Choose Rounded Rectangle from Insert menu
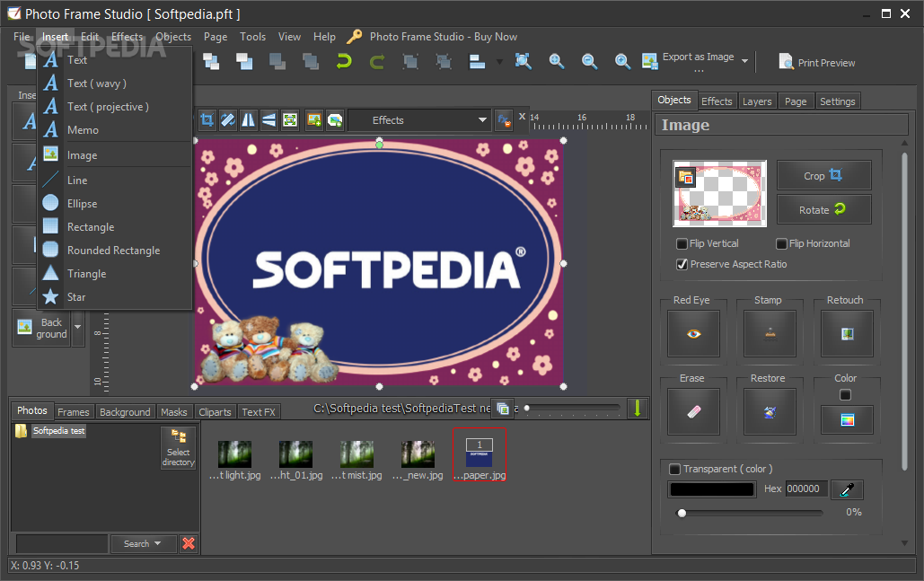Viewport: 924px width, 581px height. point(114,251)
